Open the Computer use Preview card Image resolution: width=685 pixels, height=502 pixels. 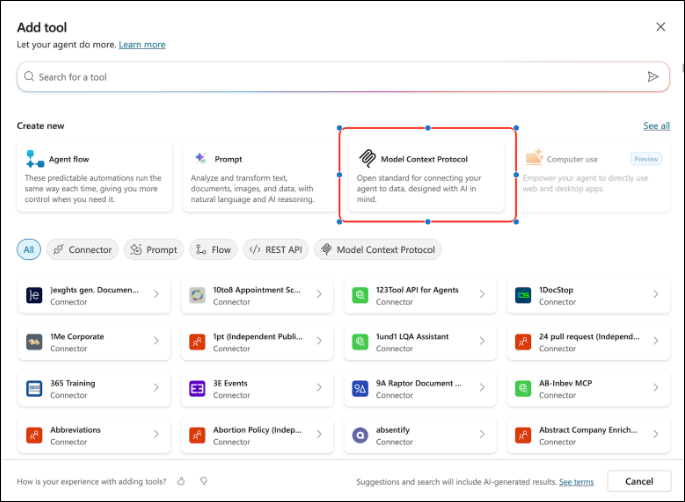(593, 176)
